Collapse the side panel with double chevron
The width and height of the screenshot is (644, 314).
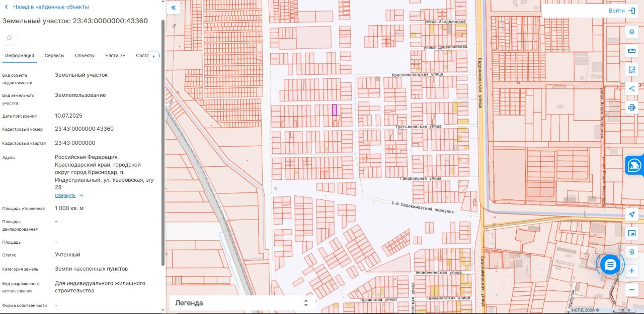[x=174, y=8]
